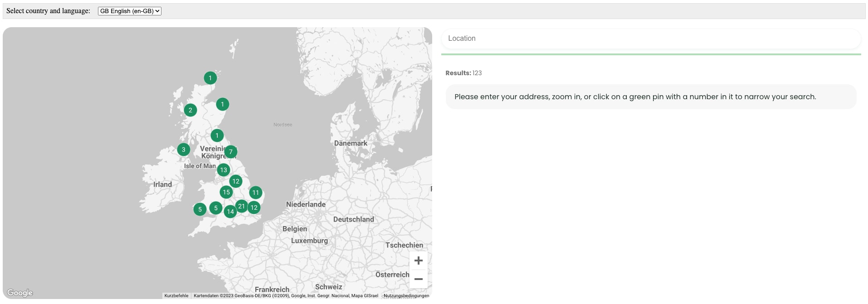Zoom out the map with minus button
This screenshot has width=868, height=304.
pyautogui.click(x=419, y=279)
